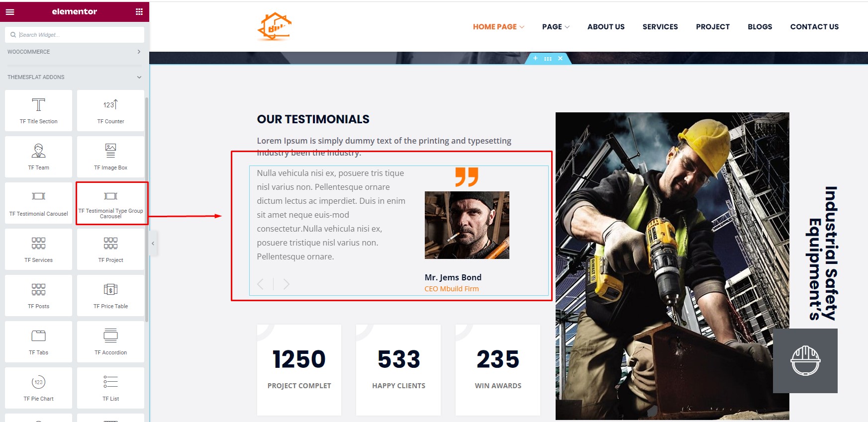Screen dimensions: 868x422
Task: Open the Home Page dropdown menu
Action: pos(498,27)
